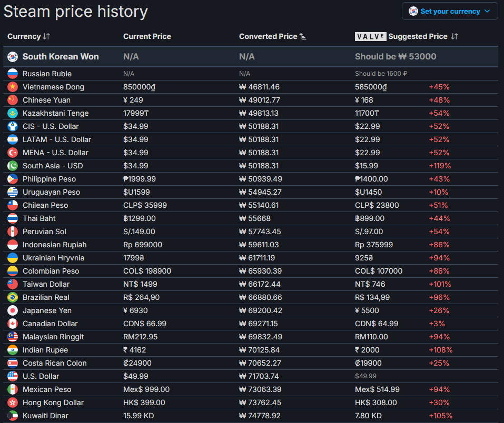Click the Taiwan Dollar flag icon
504x423 pixels.
tap(13, 284)
